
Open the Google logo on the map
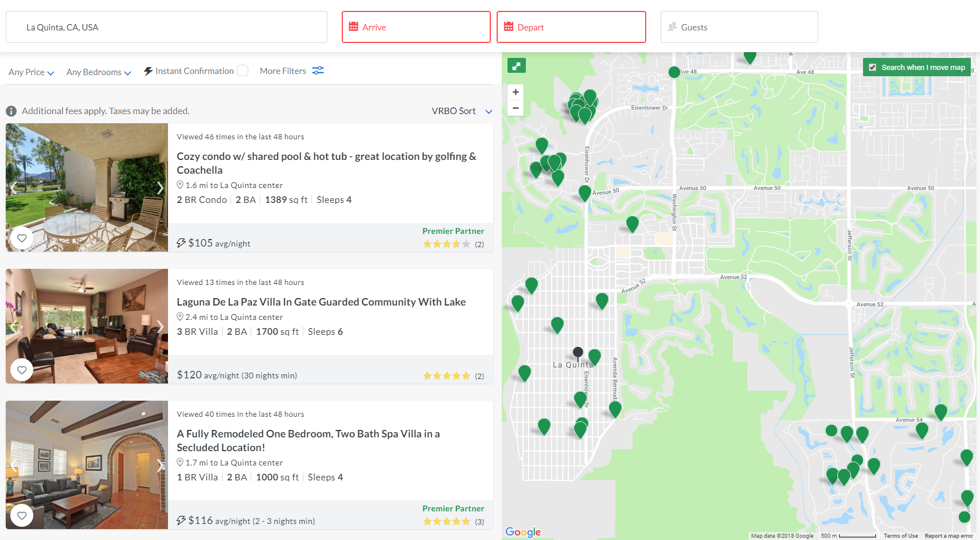pyautogui.click(x=523, y=532)
